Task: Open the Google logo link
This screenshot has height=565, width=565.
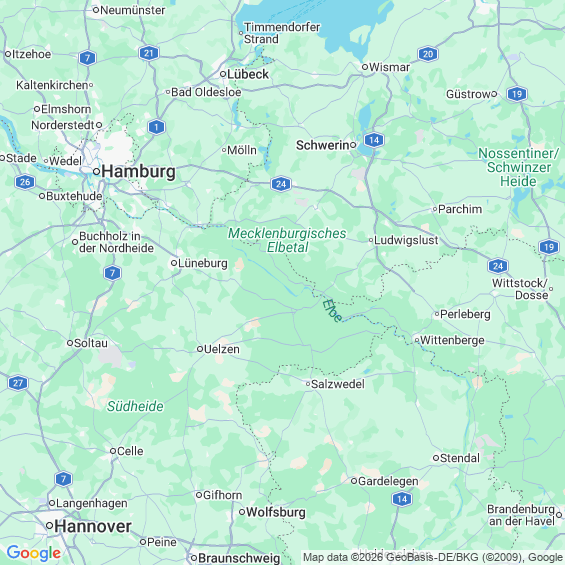Action: coord(34,553)
